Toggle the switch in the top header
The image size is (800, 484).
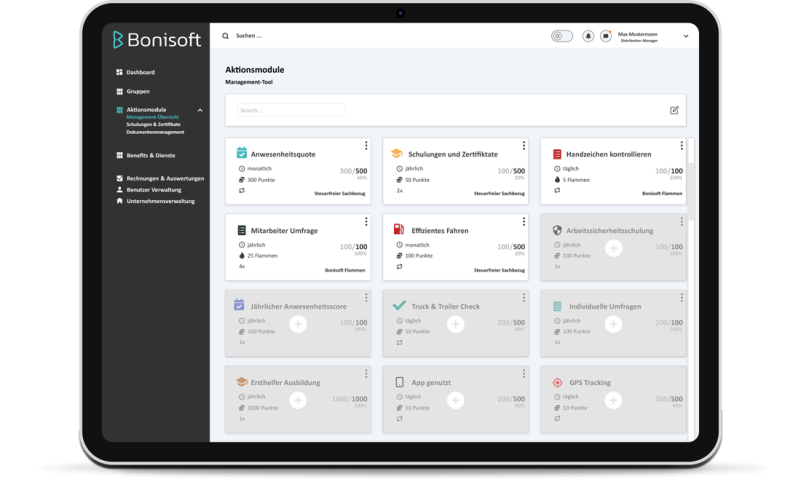tap(562, 36)
